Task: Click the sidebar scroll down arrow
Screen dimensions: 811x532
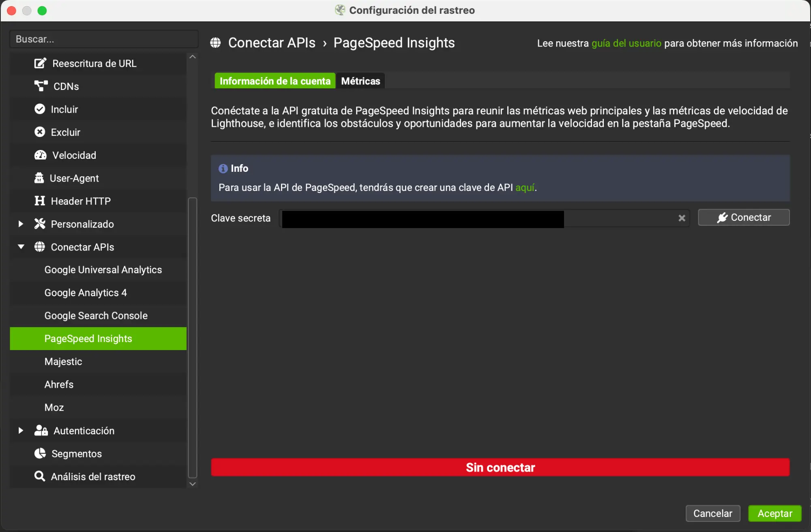Action: 193,484
